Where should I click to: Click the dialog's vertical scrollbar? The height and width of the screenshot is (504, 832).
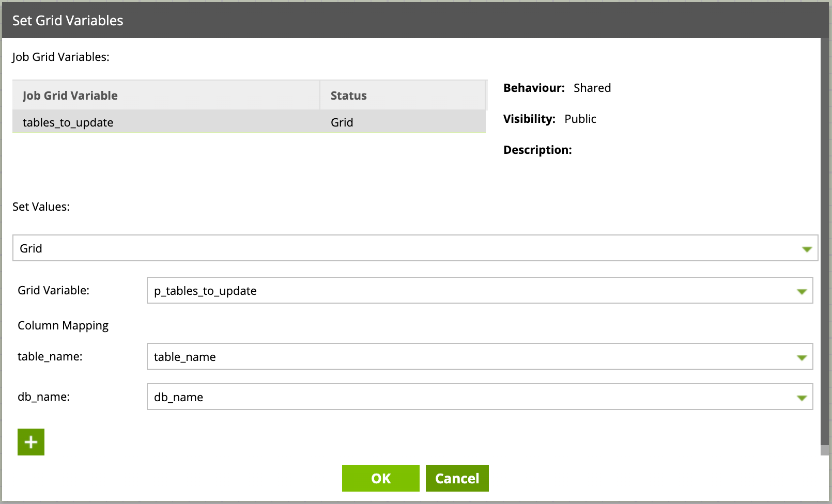coord(825,243)
